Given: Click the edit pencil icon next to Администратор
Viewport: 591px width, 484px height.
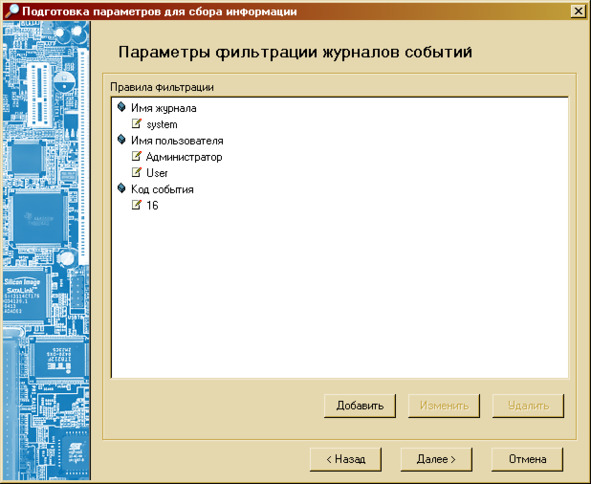Looking at the screenshot, I should point(137,156).
